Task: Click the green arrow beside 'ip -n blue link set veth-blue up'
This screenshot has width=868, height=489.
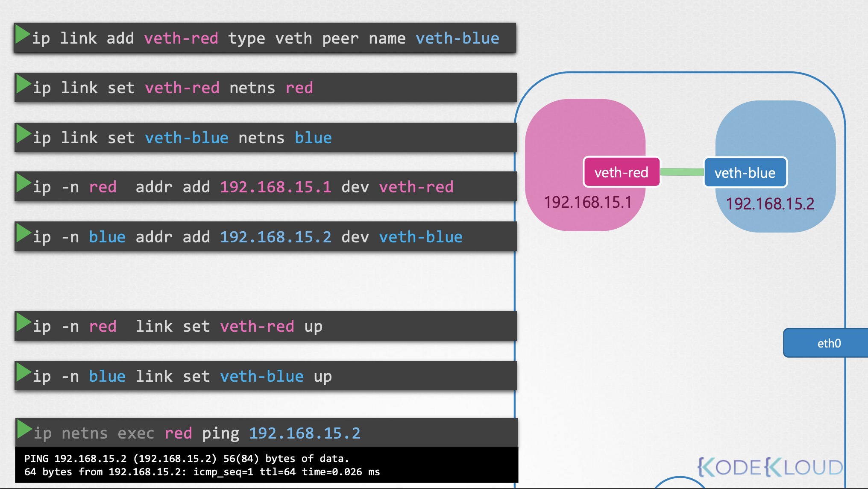Action: coord(23,373)
